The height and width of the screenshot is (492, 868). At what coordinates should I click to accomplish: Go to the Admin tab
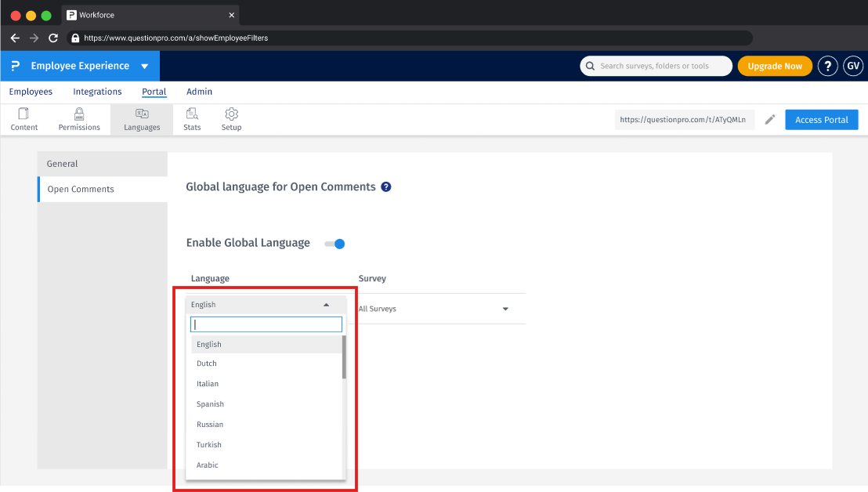tap(199, 92)
